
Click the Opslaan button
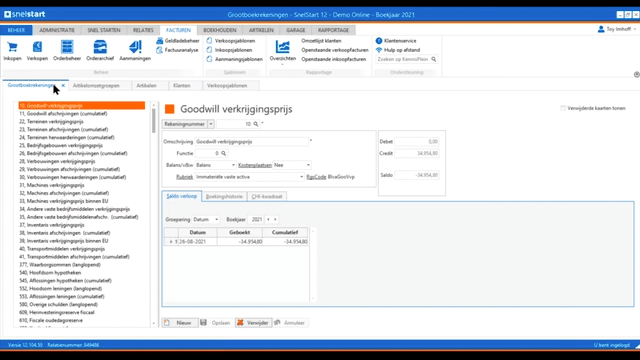point(216,323)
